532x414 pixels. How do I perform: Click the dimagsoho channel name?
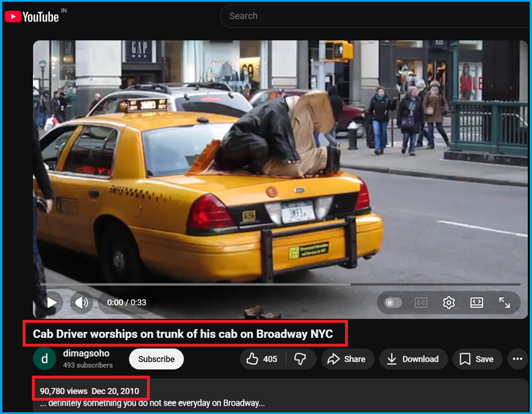86,353
